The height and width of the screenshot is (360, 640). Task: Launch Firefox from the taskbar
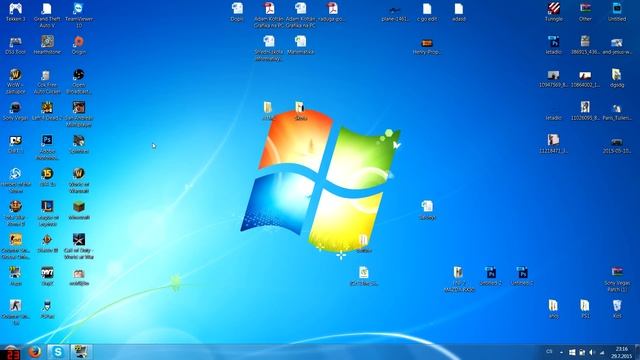point(35,352)
